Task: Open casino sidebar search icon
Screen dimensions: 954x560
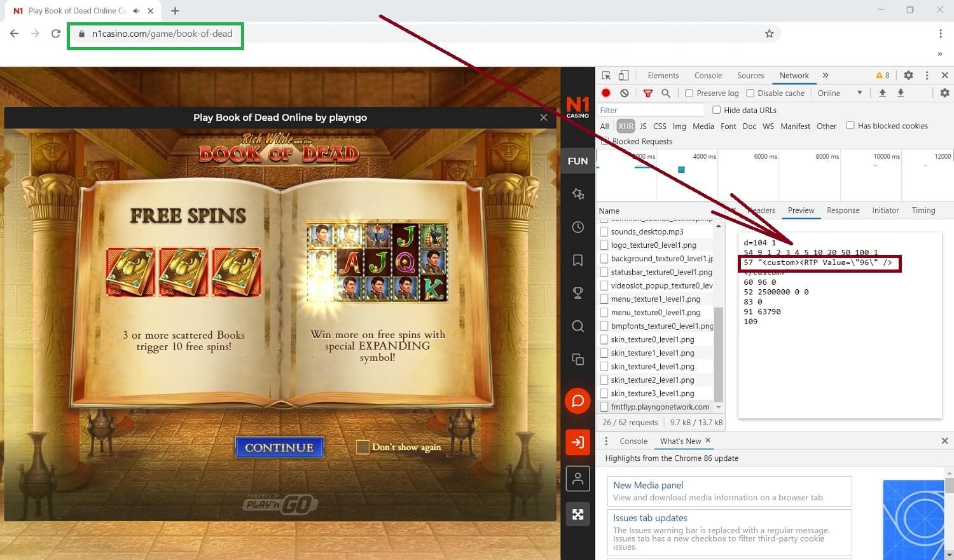Action: (577, 326)
